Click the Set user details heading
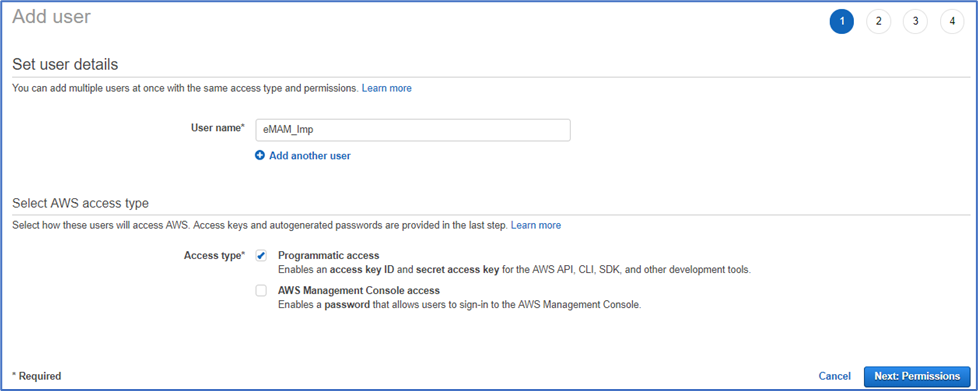 click(65, 64)
